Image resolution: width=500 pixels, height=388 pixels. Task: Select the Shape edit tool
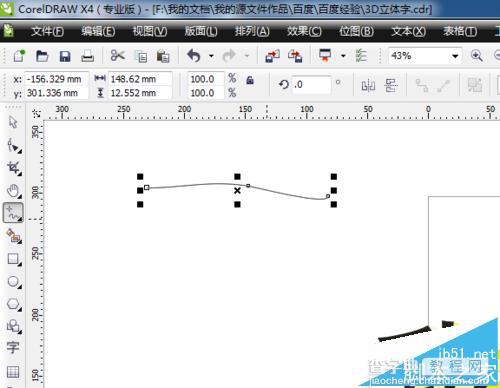(14, 145)
